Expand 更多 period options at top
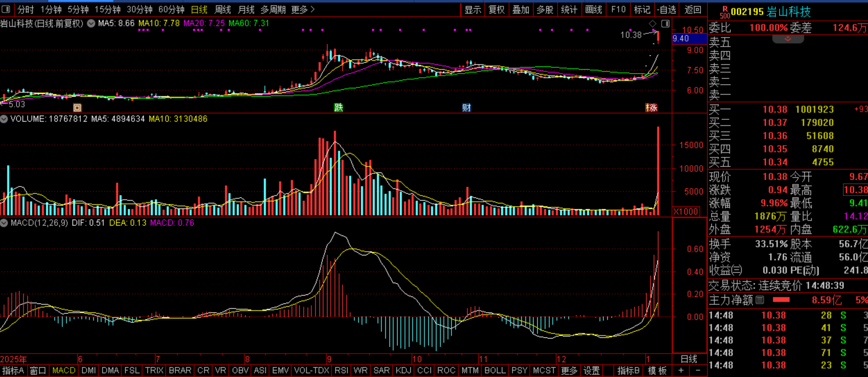This screenshot has height=377, width=868. click(303, 9)
